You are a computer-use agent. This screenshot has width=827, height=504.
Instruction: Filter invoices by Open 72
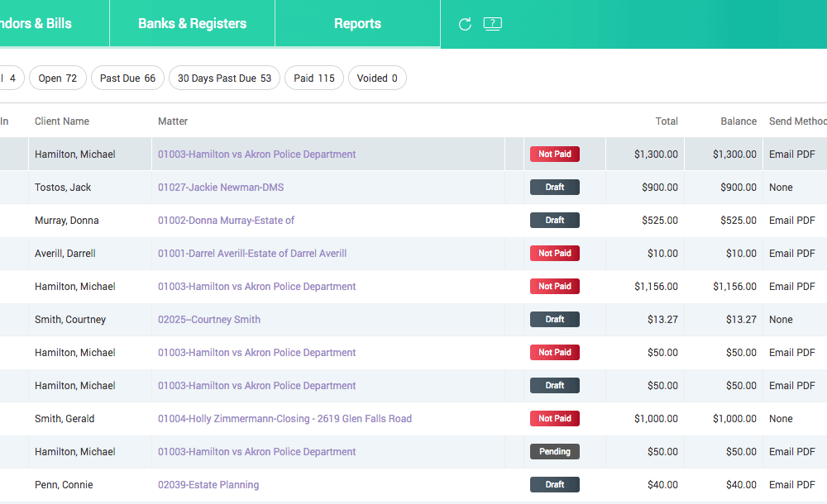pos(58,78)
